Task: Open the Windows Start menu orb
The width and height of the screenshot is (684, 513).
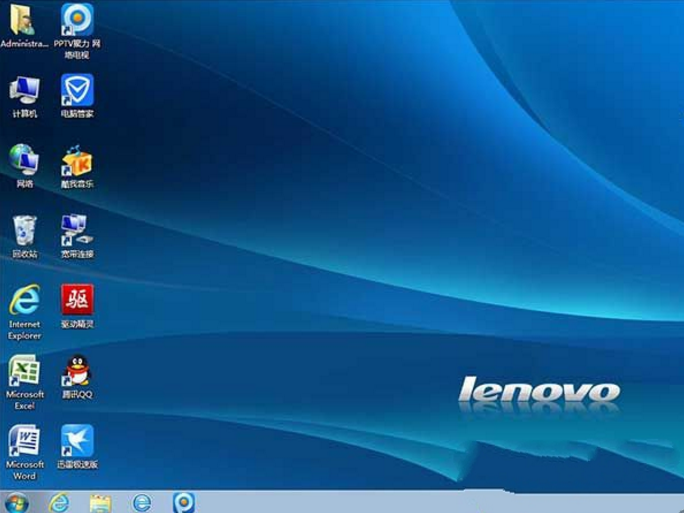Action: click(17, 503)
